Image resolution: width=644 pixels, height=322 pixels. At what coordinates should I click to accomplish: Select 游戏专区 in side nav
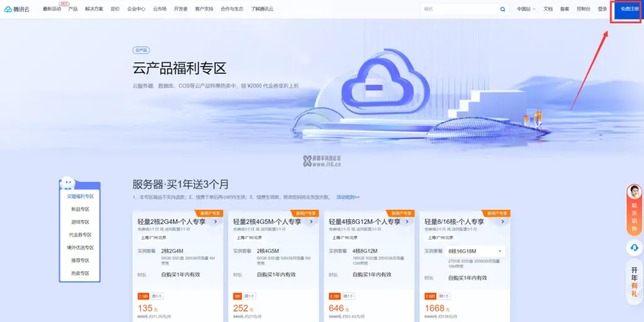80,222
